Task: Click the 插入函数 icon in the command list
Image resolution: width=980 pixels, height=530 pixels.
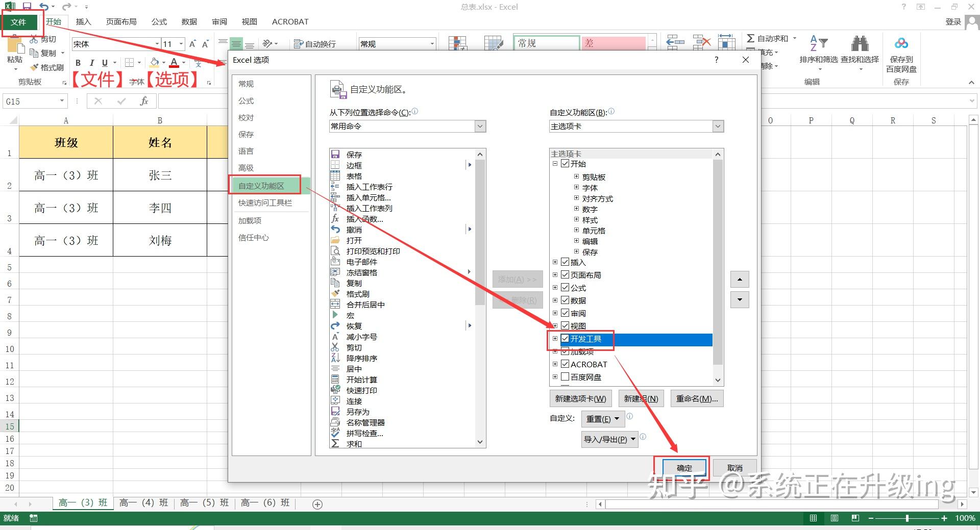Action: [x=335, y=219]
